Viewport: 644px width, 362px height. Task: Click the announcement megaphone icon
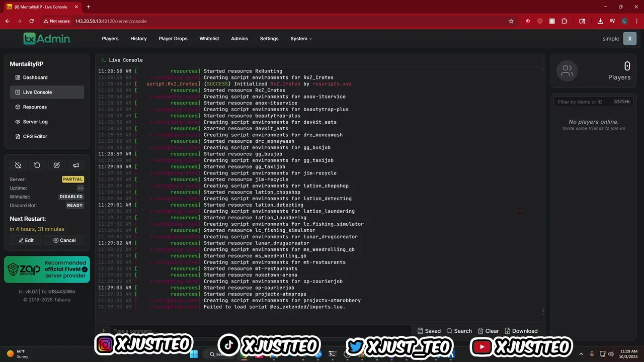76,165
